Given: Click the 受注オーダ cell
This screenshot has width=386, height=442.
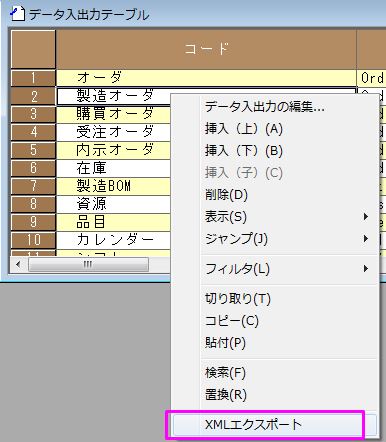Looking at the screenshot, I should point(113,132).
